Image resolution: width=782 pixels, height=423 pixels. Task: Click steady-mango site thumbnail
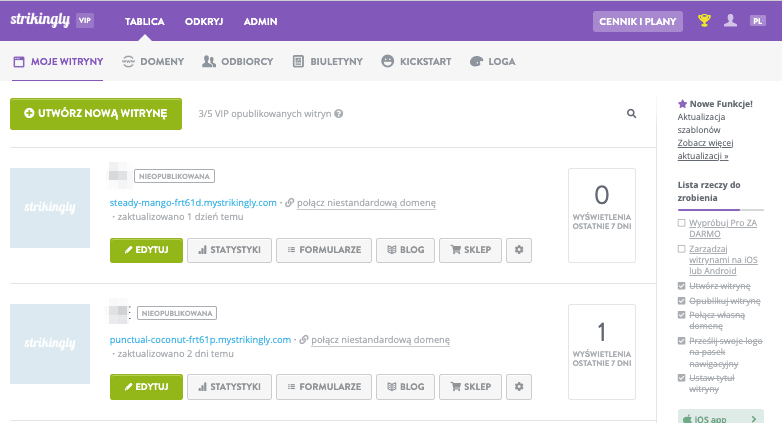(x=50, y=208)
